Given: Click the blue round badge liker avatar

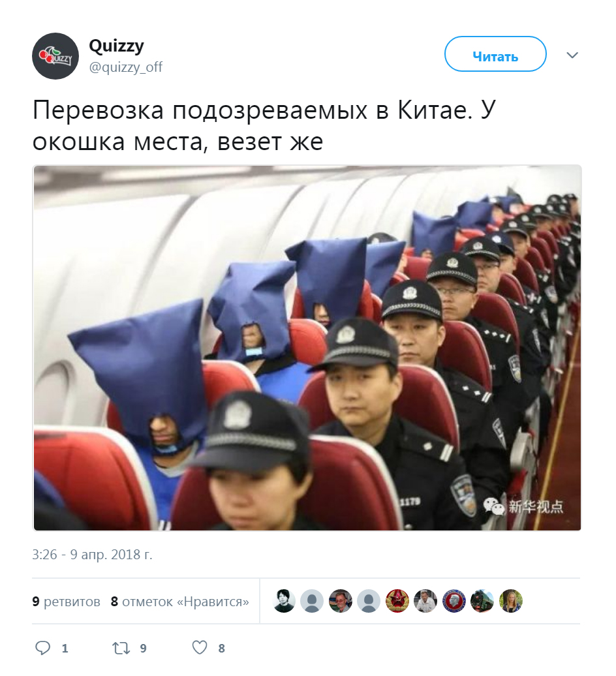Looking at the screenshot, I should pyautogui.click(x=454, y=601).
